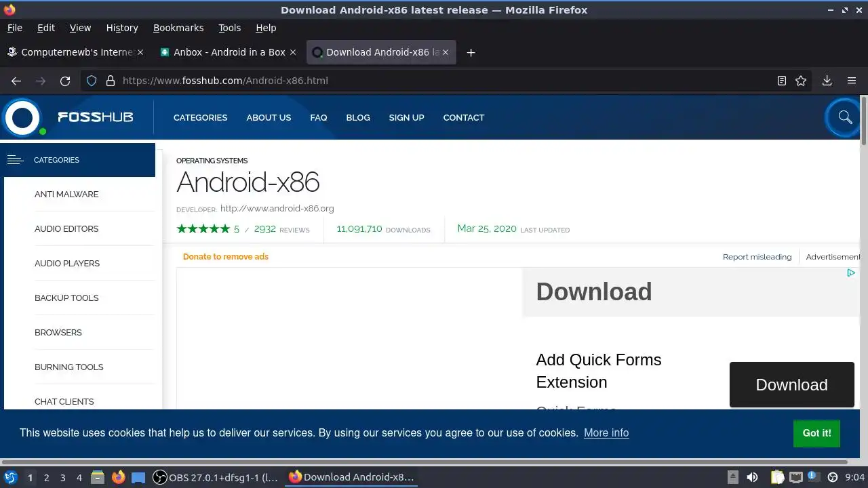Image resolution: width=868 pixels, height=488 pixels.
Task: Open the File menu
Action: coord(14,28)
